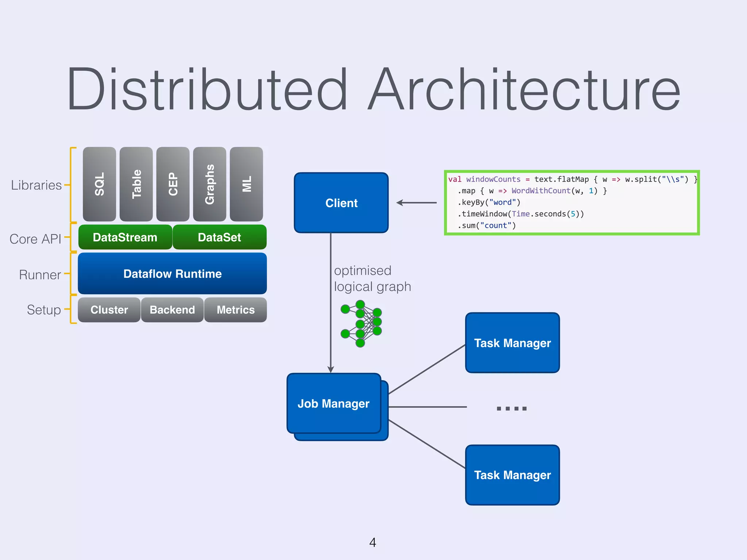Screen dimensions: 747x560
Task: Click the 'Distributed Architecture' title
Action: tap(373, 89)
